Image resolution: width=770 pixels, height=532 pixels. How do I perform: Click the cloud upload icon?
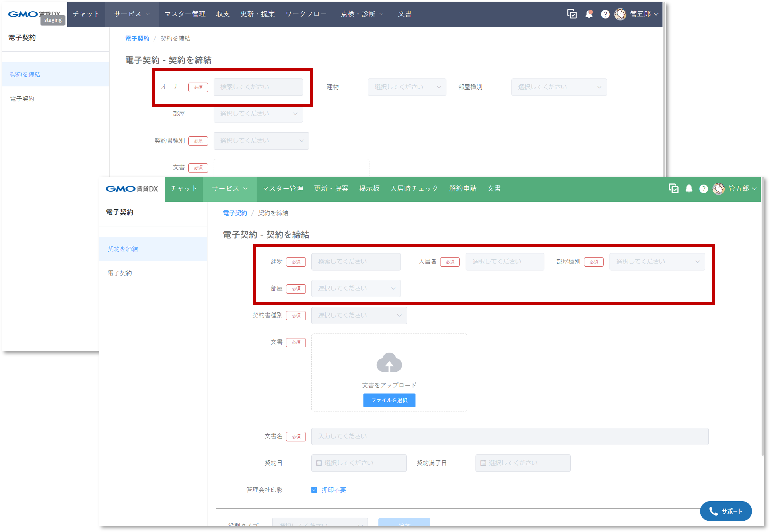pyautogui.click(x=389, y=363)
